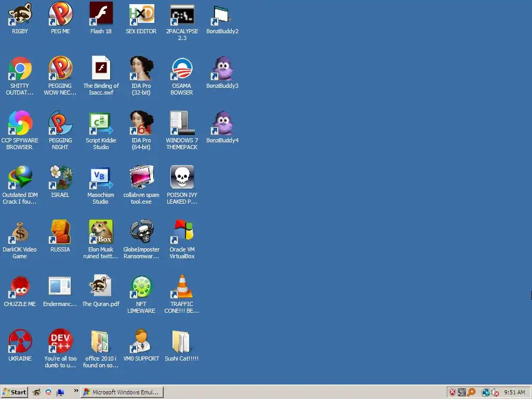Launch the PEG ME desktop icon
Image resolution: width=532 pixels, height=399 pixels.
60,14
